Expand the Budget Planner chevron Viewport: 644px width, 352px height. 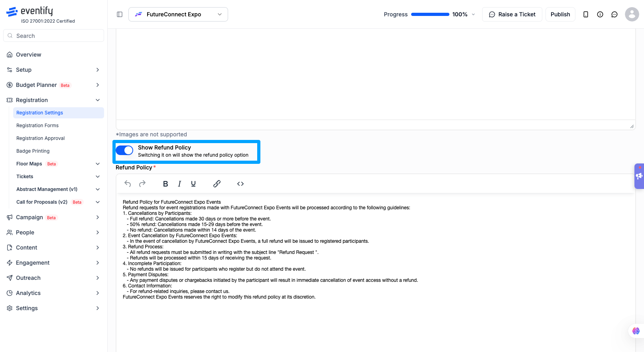[x=98, y=85]
